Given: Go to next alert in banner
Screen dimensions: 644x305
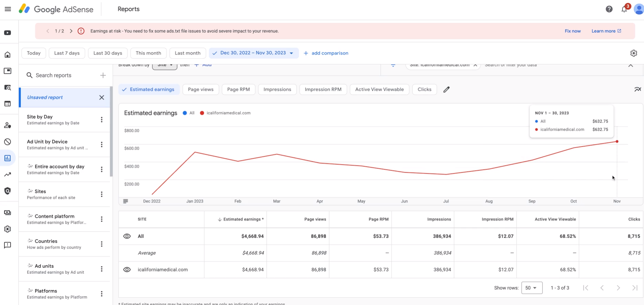Looking at the screenshot, I should 71,31.
